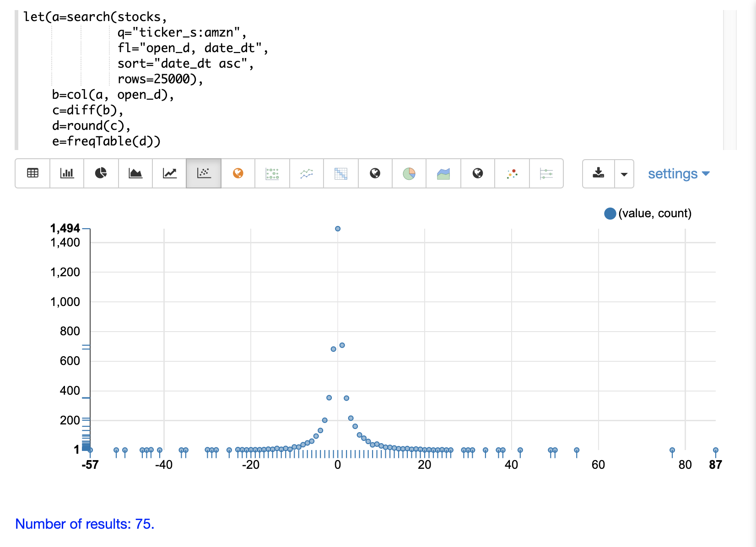The width and height of the screenshot is (756, 547).
Task: Choose the pie chart visualization
Action: tap(101, 173)
